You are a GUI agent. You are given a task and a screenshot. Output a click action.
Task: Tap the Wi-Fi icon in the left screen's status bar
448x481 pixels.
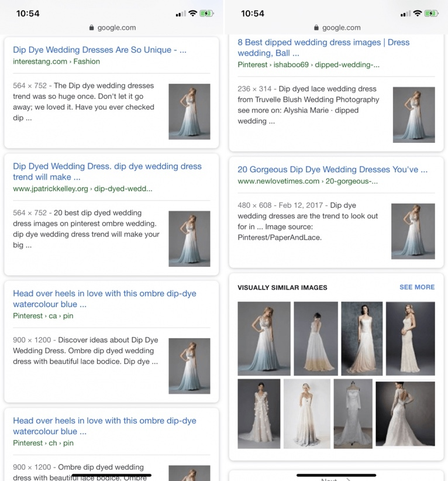coord(192,13)
